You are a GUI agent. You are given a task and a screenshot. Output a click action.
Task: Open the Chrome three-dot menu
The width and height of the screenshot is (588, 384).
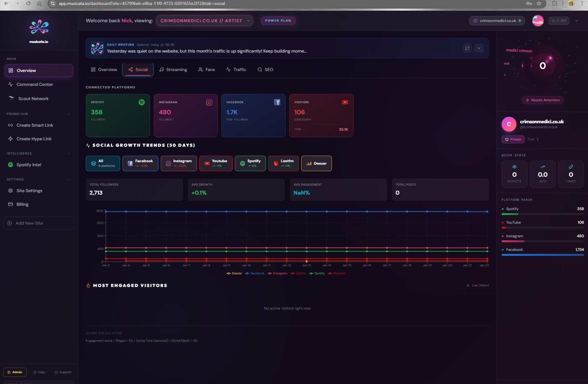582,3
